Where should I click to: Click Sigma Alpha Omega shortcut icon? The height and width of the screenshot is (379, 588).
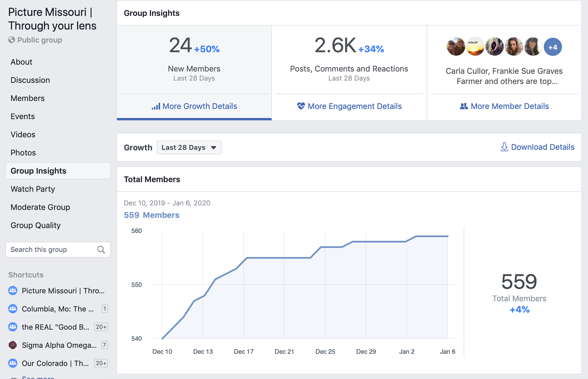click(x=13, y=345)
